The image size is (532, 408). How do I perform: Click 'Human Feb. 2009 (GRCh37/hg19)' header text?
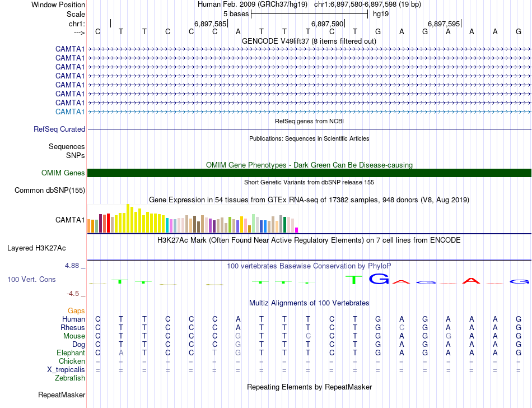click(253, 4)
